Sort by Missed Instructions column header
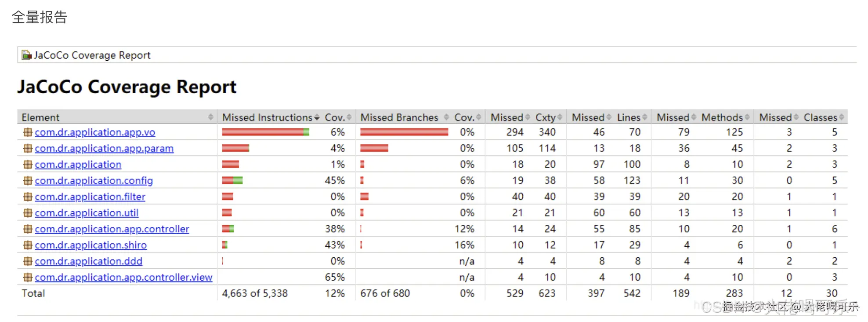This screenshot has height=322, width=868. point(267,117)
